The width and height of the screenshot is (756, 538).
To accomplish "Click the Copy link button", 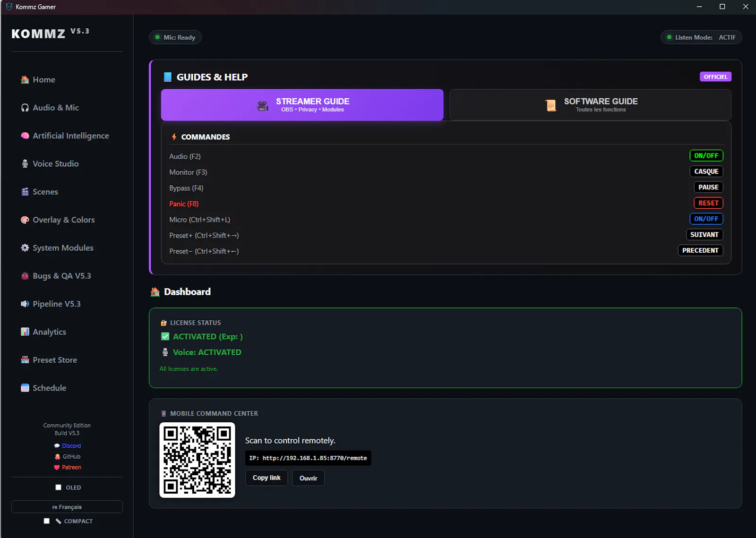I will (x=266, y=478).
